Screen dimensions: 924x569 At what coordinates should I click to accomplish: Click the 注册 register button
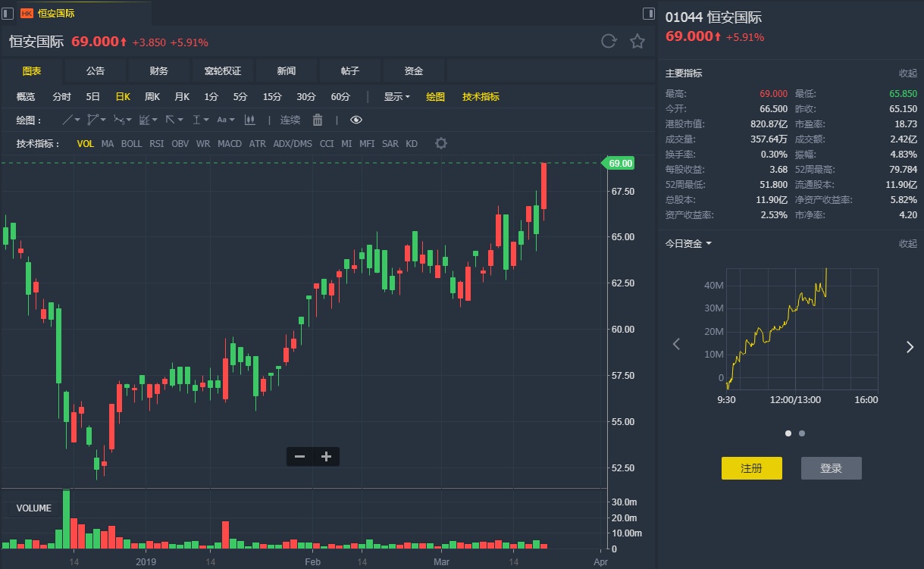(x=751, y=468)
